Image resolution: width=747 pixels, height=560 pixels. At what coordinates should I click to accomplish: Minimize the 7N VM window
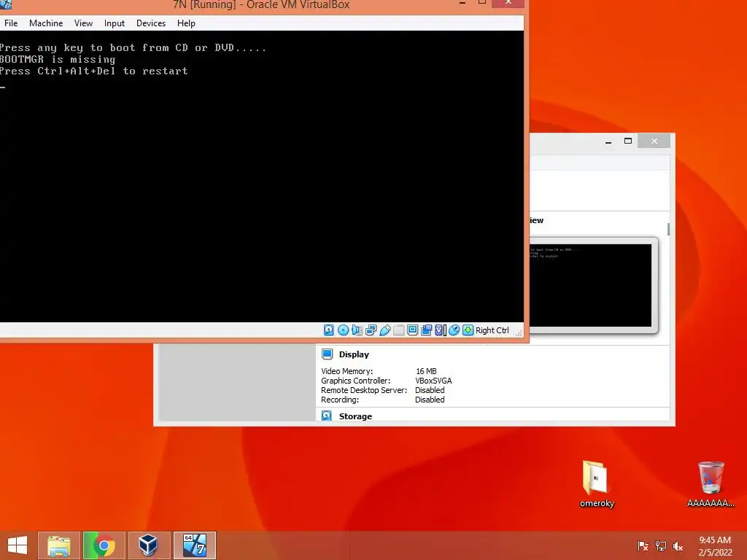pos(462,4)
